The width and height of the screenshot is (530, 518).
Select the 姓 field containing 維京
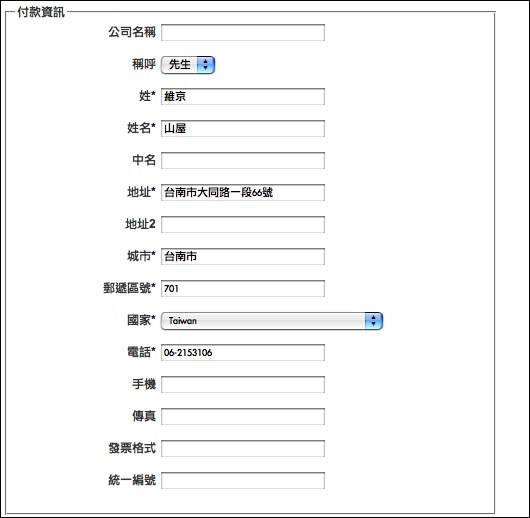(243, 96)
